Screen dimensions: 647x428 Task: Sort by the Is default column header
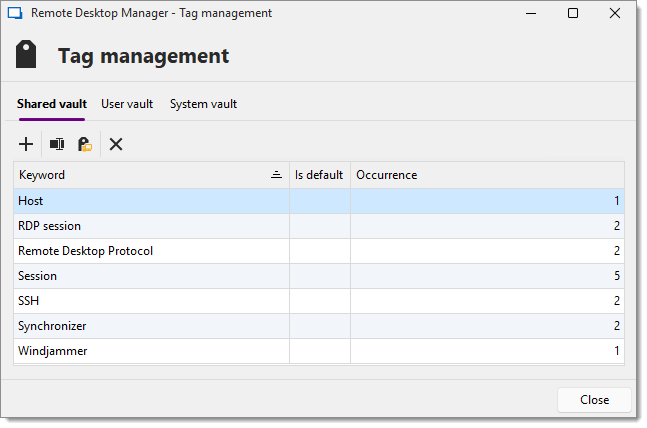click(x=320, y=175)
